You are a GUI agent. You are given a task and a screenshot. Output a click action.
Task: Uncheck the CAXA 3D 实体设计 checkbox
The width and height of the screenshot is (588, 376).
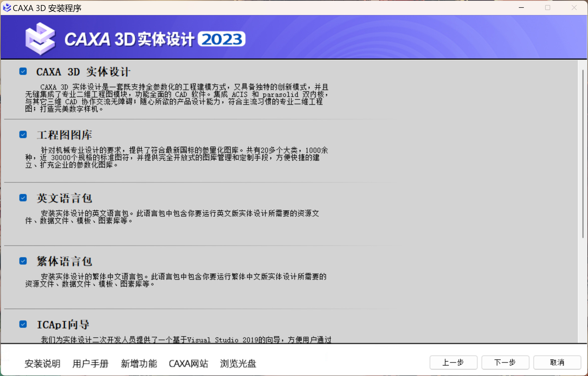[23, 71]
